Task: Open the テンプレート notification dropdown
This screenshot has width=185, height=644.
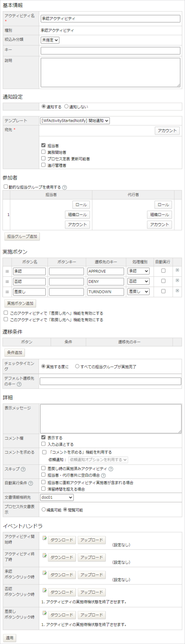Action: (75, 121)
